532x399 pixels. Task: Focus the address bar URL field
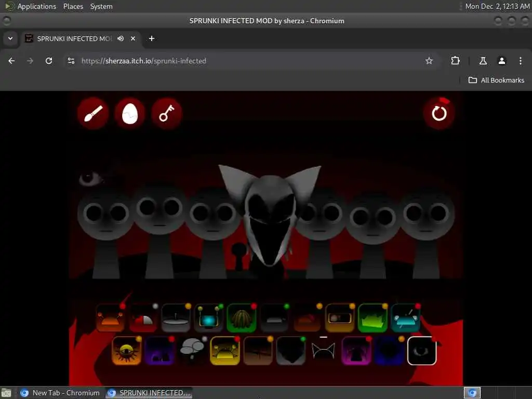(x=251, y=61)
